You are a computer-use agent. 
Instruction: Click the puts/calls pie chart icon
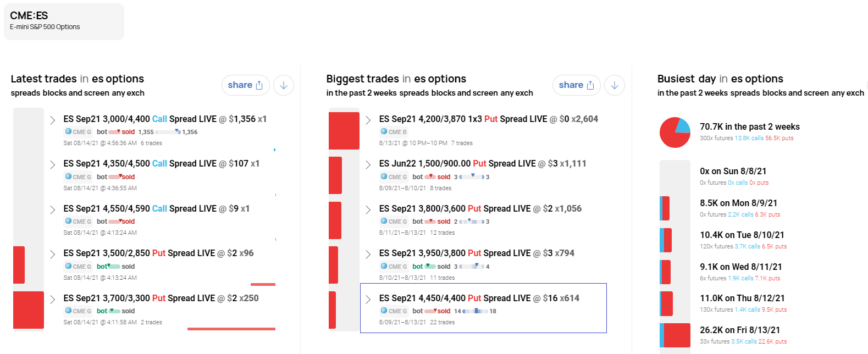click(x=675, y=132)
